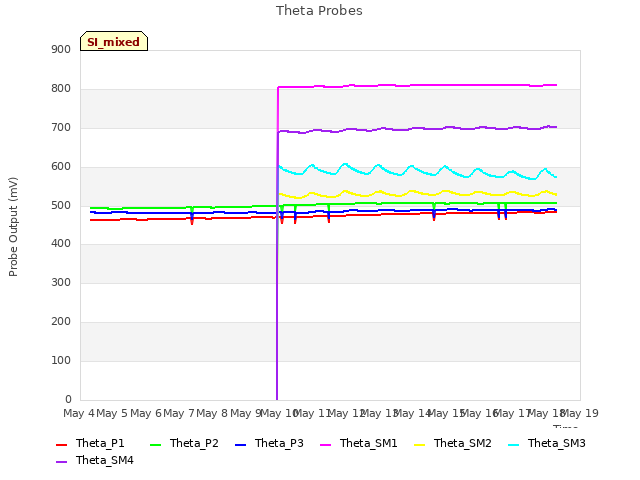Screen dimensions: 640x480
Task: Click the 200 y-axis tick label
Action: point(61,322)
